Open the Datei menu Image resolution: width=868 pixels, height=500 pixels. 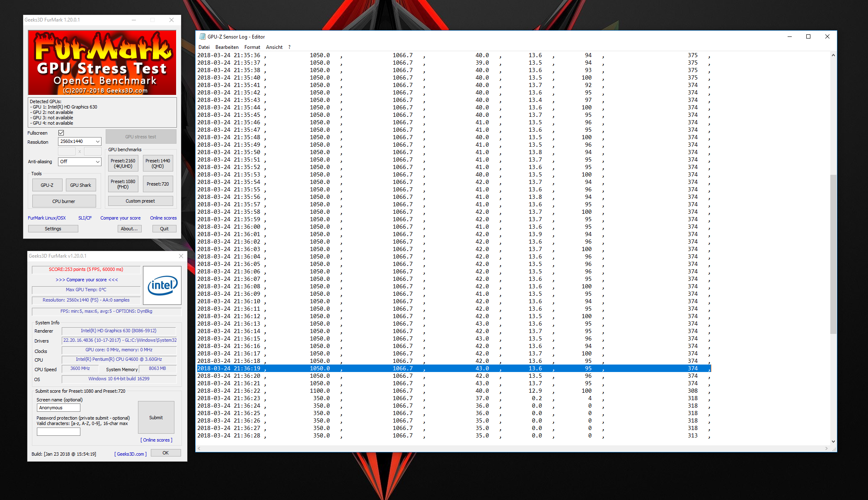click(204, 47)
